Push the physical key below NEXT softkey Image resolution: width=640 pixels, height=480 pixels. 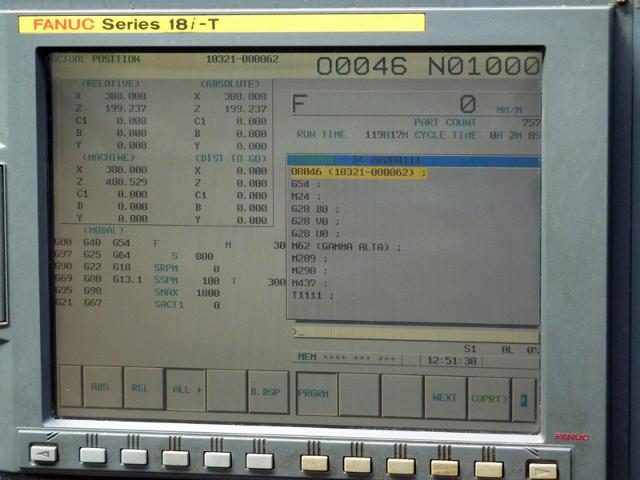click(x=445, y=467)
